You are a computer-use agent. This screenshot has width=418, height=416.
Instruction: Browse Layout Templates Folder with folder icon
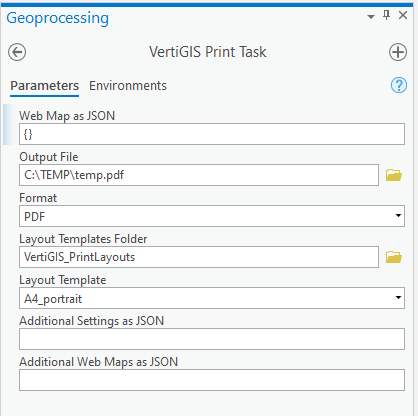click(x=394, y=257)
